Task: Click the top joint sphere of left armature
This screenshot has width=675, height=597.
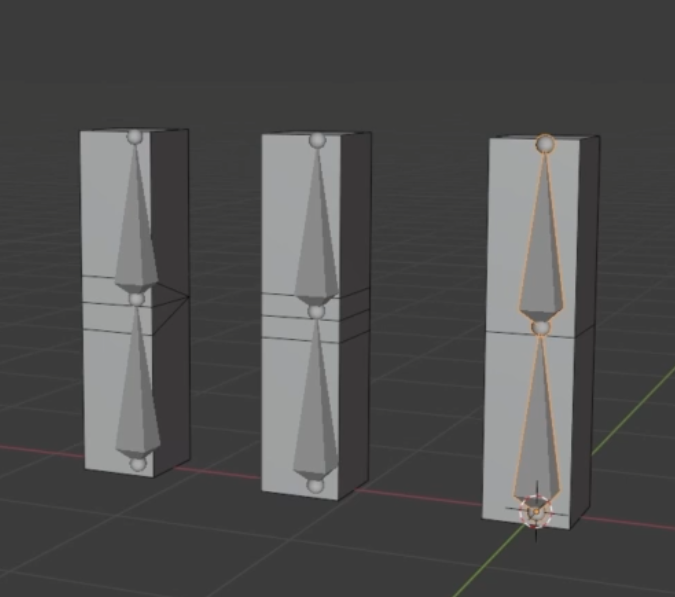Action: coord(135,137)
